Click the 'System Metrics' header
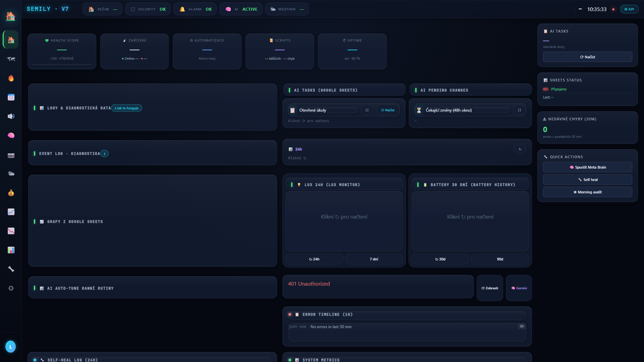Image resolution: width=644 pixels, height=362 pixels. (x=407, y=360)
